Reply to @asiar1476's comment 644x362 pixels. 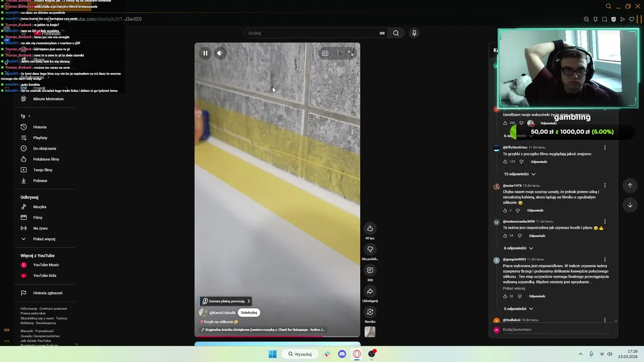[535, 211]
